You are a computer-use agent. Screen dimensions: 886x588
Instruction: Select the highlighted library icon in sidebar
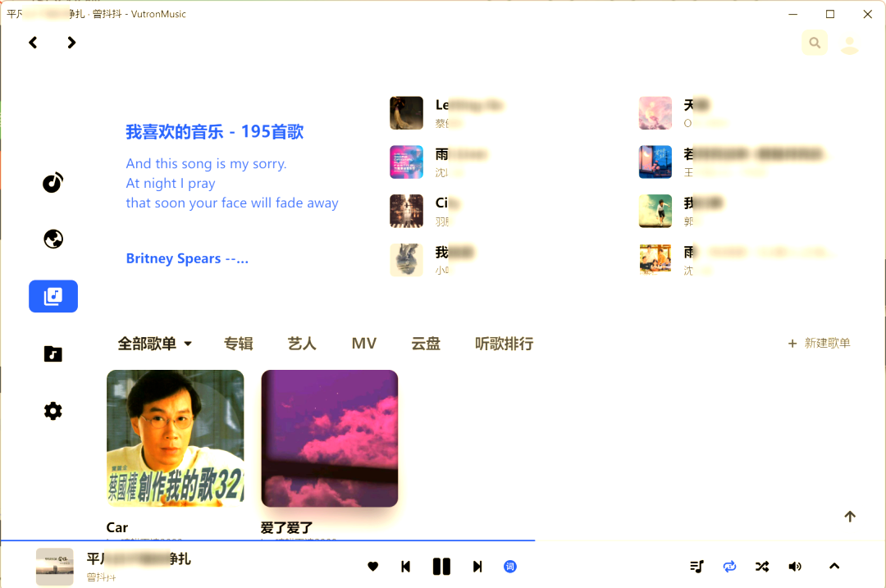pos(53,296)
